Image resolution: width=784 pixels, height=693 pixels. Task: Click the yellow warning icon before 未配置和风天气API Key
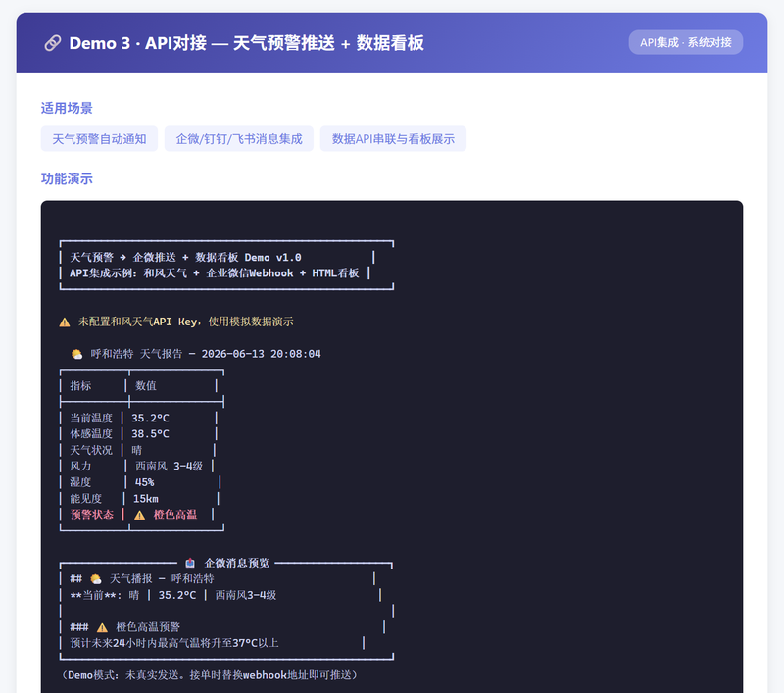coord(65,322)
